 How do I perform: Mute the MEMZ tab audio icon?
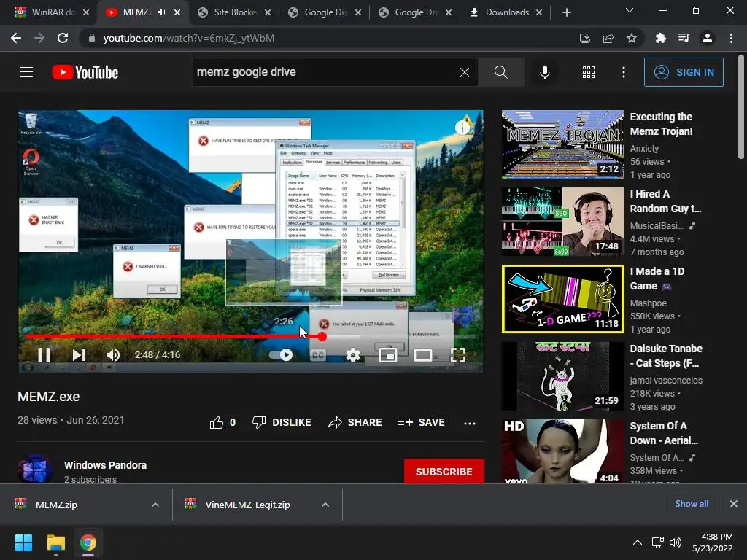[161, 12]
